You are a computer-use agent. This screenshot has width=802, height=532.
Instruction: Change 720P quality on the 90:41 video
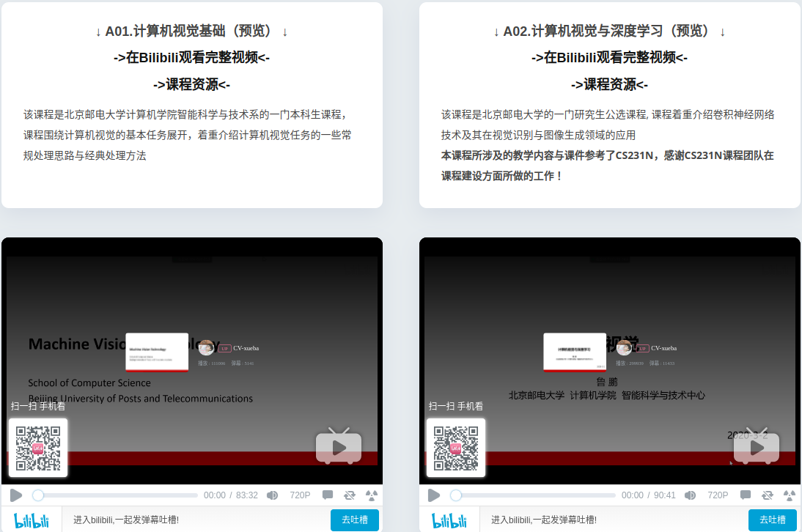click(x=718, y=495)
